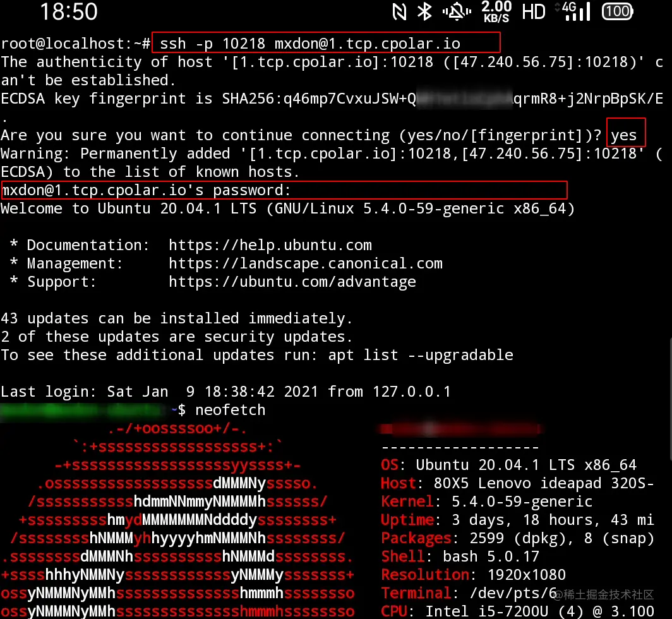Click the Kernel: 5.4.0-59-generic entry
The width and height of the screenshot is (672, 619).
pos(486,502)
